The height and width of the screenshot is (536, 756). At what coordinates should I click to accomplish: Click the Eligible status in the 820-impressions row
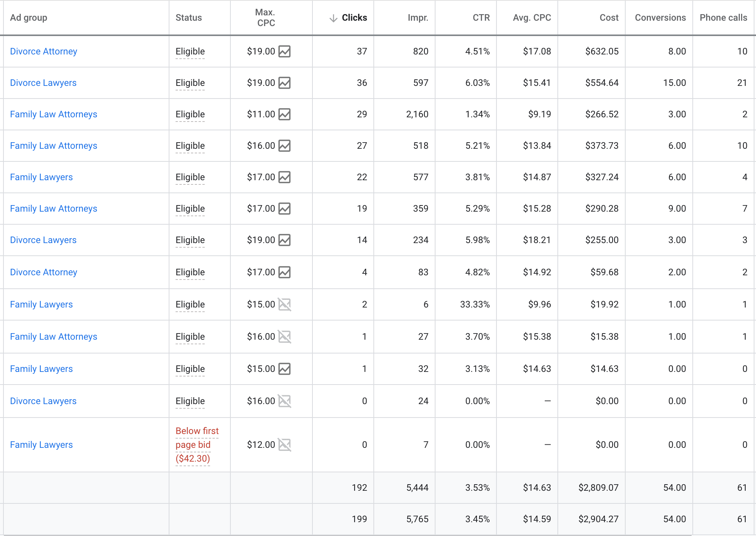point(190,51)
